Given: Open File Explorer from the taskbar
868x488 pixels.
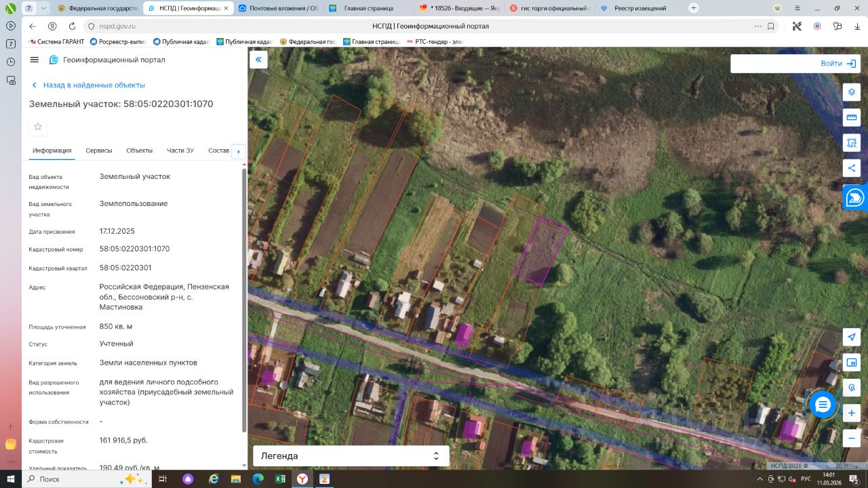Looking at the screenshot, I should pos(235,479).
